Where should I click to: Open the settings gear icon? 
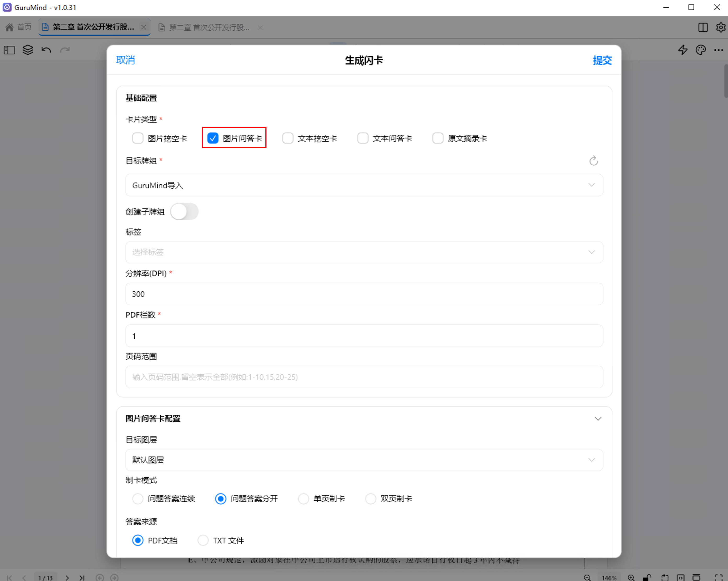tap(721, 27)
